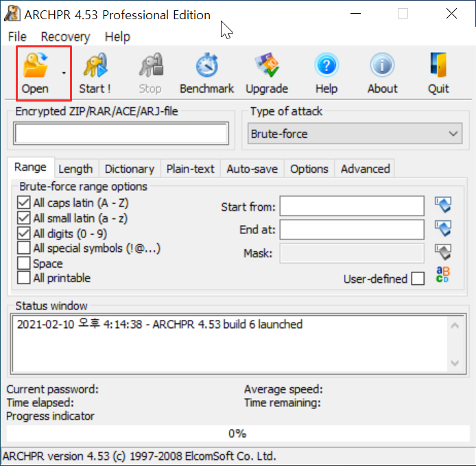Click the greyed-out Stop toolbar icon
Viewport: 476px width, 466px height.
pyautogui.click(x=151, y=73)
